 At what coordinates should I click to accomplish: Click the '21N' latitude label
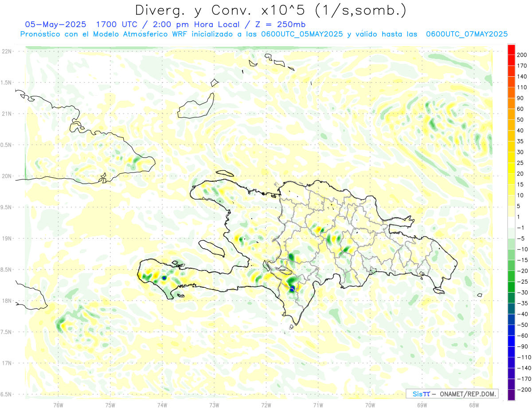point(6,114)
